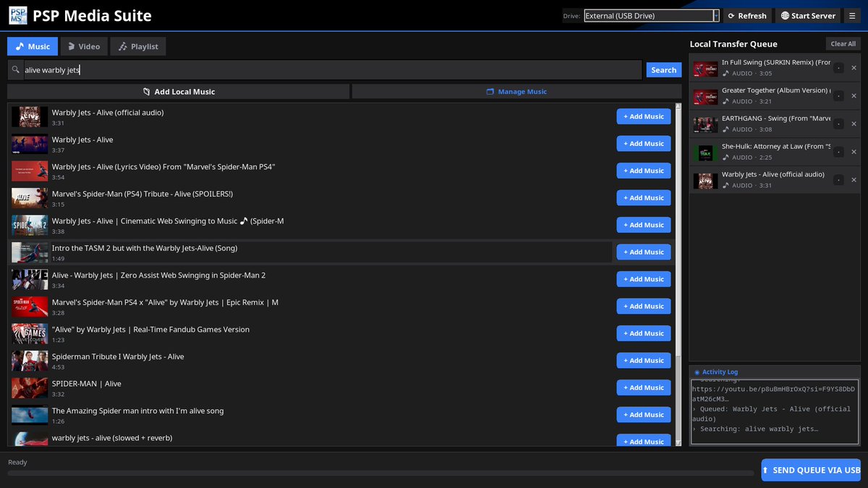868x488 pixels.
Task: Remove She-Hulk: Attorney at Law from queue
Action: [x=854, y=152]
